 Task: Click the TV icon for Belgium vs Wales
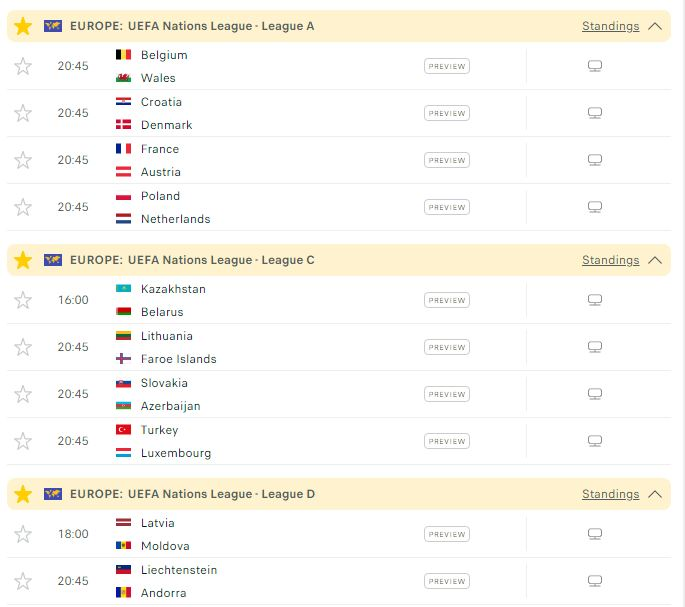point(595,66)
